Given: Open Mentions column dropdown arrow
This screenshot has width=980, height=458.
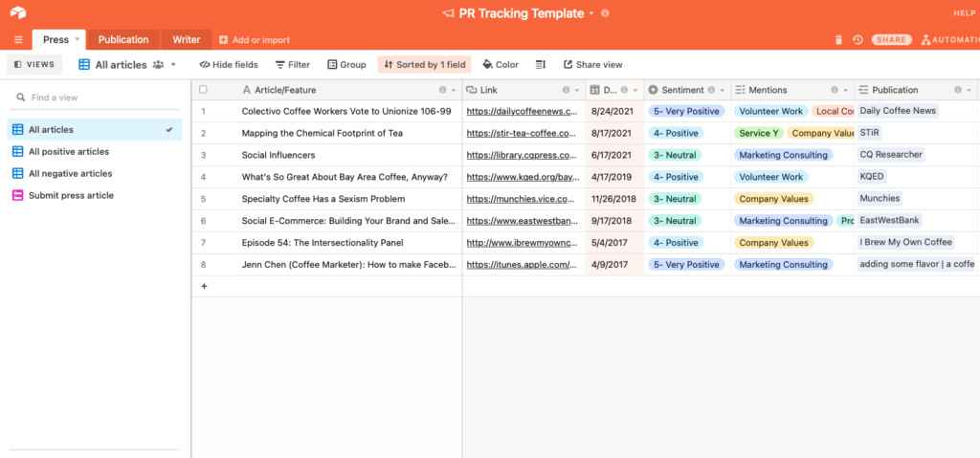Looking at the screenshot, I should tap(845, 90).
